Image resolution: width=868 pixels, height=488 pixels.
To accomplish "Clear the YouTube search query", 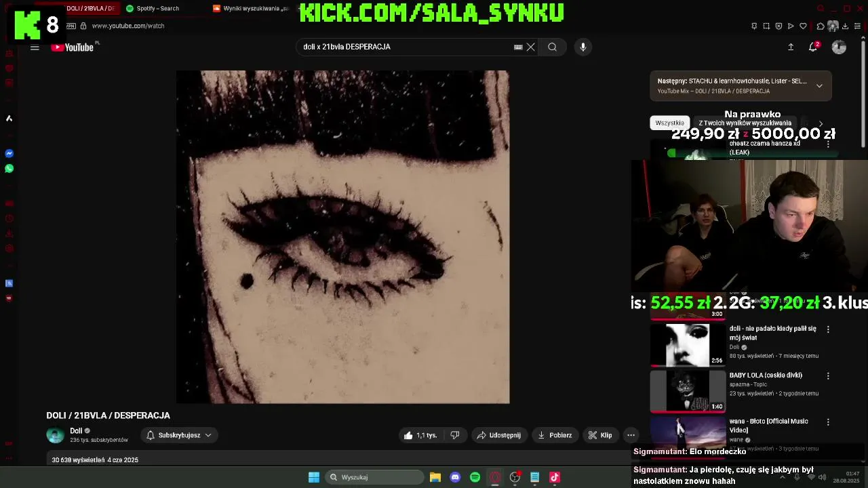I will (x=530, y=47).
